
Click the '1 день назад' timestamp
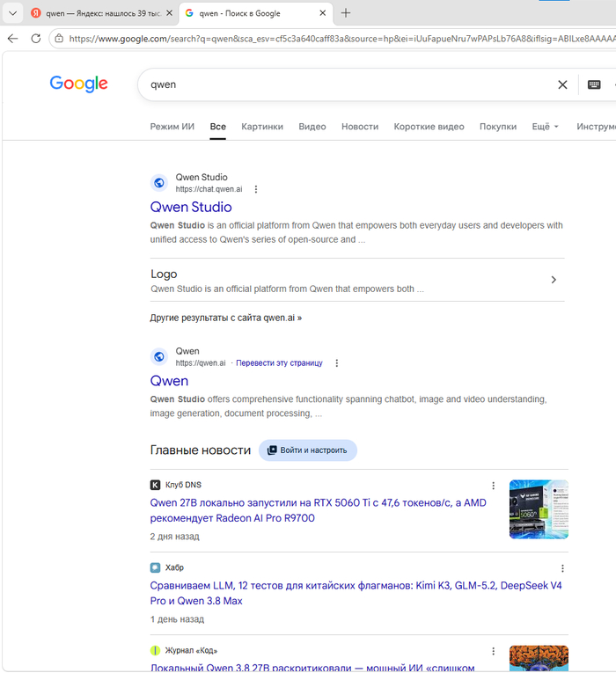point(177,619)
